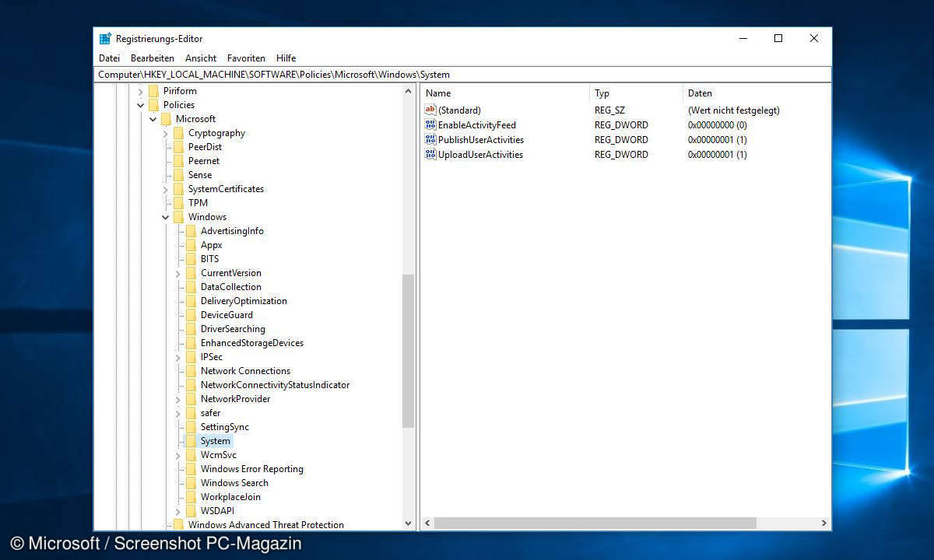
Task: Click the Piriform folder icon
Action: 153,91
